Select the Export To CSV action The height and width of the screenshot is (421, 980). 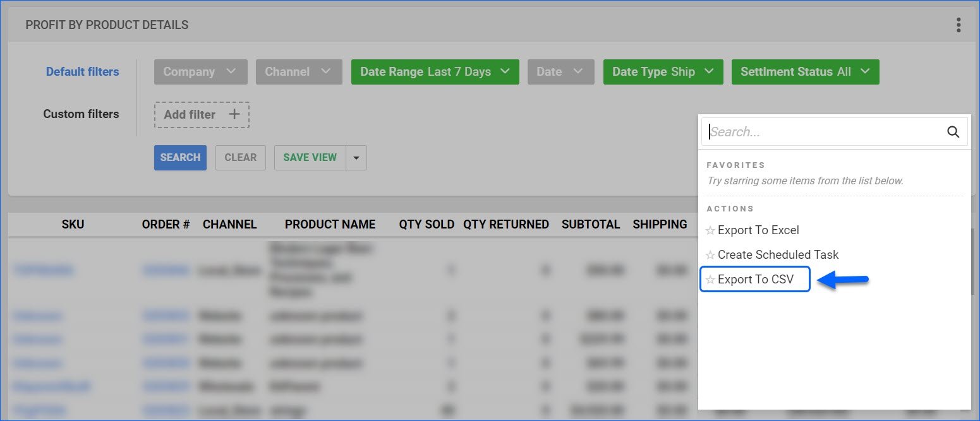pyautogui.click(x=754, y=279)
